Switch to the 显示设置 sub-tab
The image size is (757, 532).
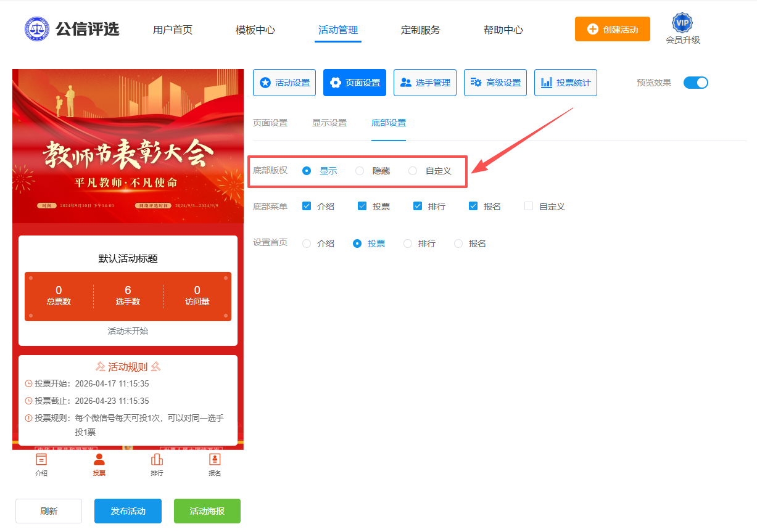tap(329, 123)
